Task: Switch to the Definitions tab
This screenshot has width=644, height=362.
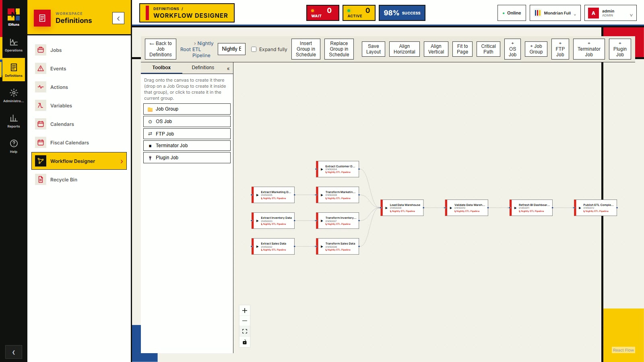Action: click(203, 68)
